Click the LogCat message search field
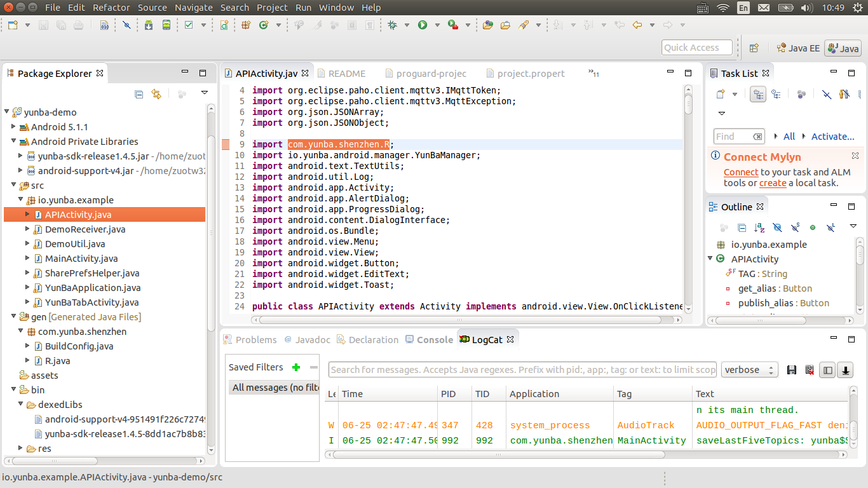868x488 pixels. pyautogui.click(x=522, y=370)
